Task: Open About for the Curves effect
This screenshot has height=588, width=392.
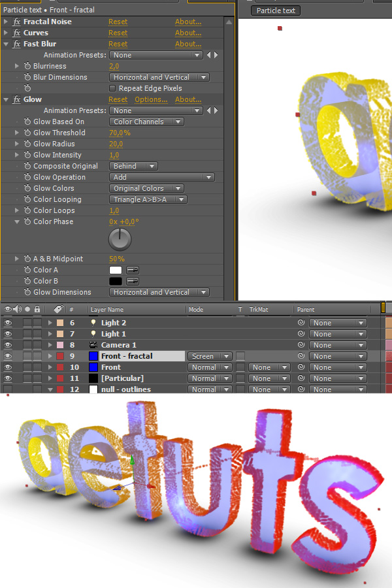Action: pos(188,33)
